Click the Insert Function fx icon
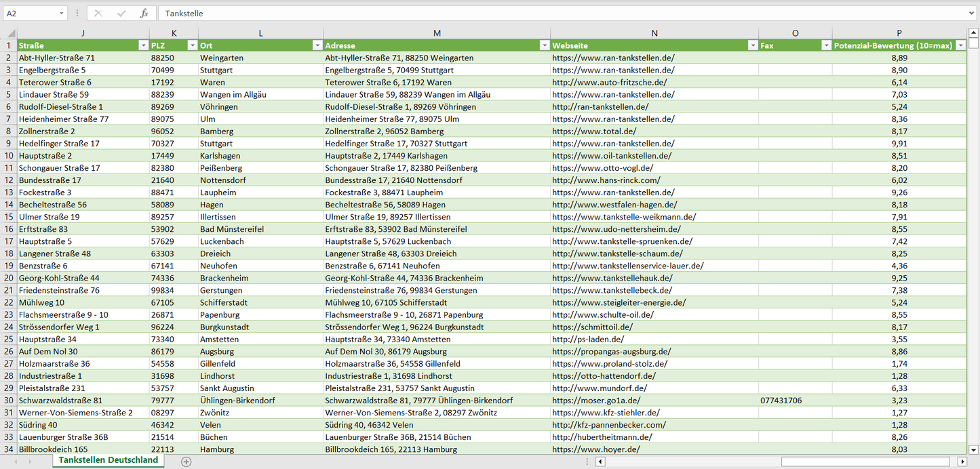 click(144, 14)
